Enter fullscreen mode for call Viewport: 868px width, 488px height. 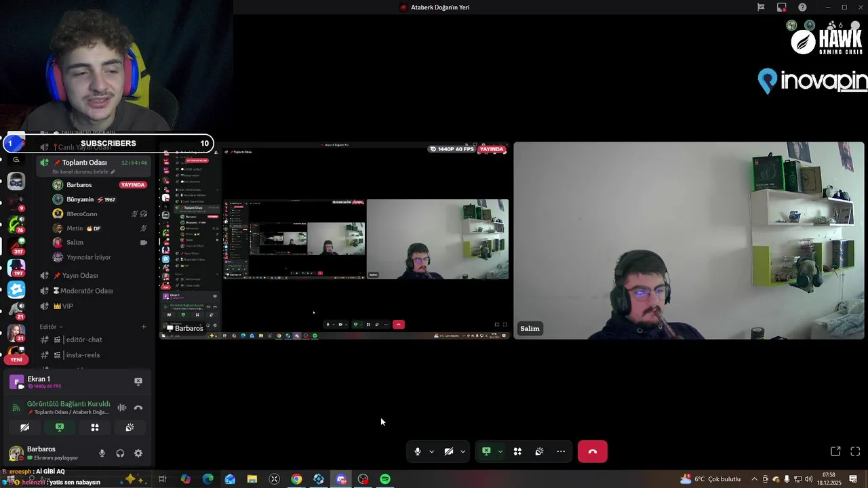coord(855,451)
